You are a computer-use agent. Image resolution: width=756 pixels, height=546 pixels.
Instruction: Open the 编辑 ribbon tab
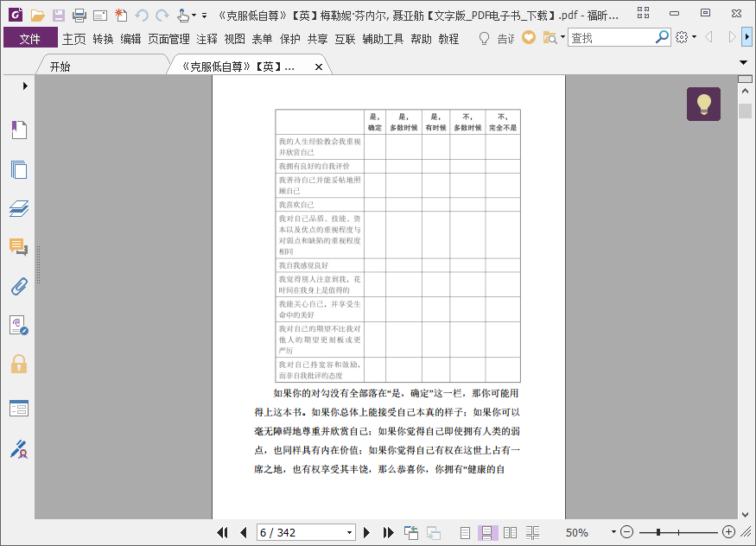point(130,39)
